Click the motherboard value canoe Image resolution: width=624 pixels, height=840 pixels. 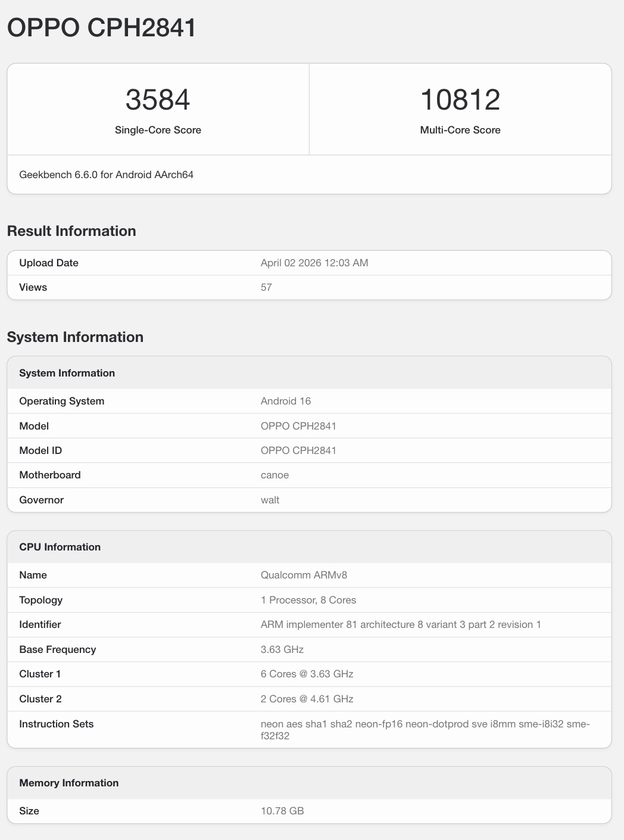pyautogui.click(x=274, y=475)
